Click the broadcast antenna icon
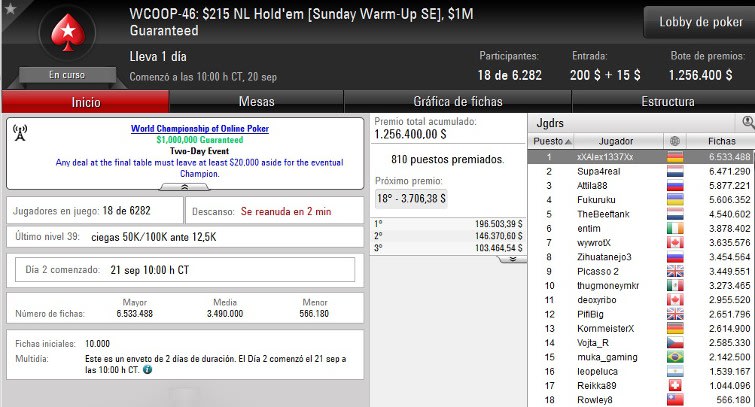Image resolution: width=755 pixels, height=407 pixels. [x=20, y=132]
